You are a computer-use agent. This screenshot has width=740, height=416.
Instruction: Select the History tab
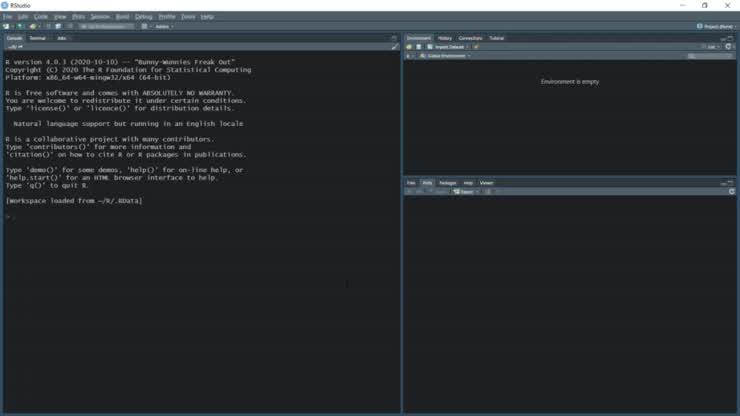pyautogui.click(x=445, y=38)
